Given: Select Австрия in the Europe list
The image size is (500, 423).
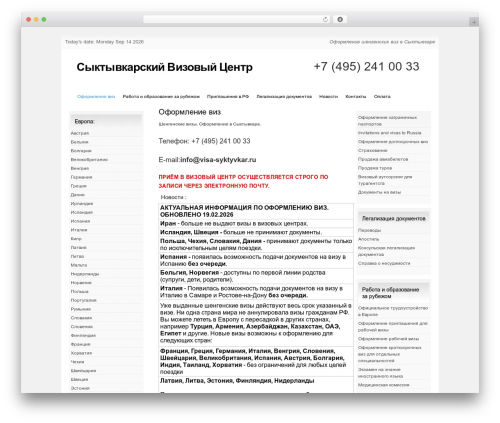Looking at the screenshot, I should pos(80,133).
